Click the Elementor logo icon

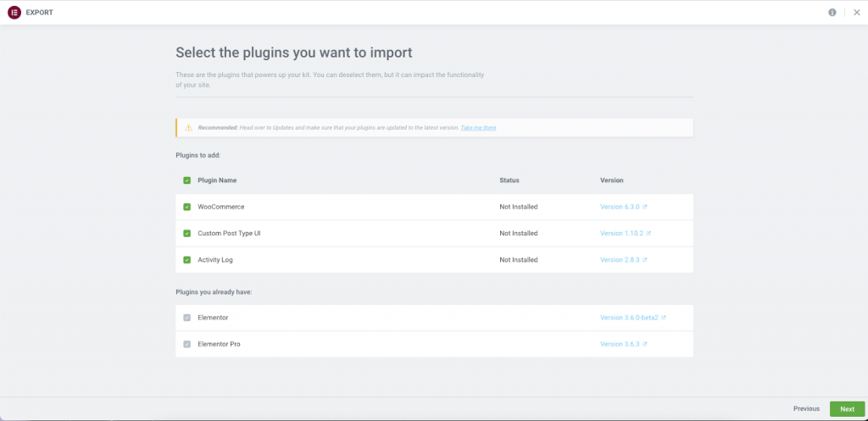[14, 13]
